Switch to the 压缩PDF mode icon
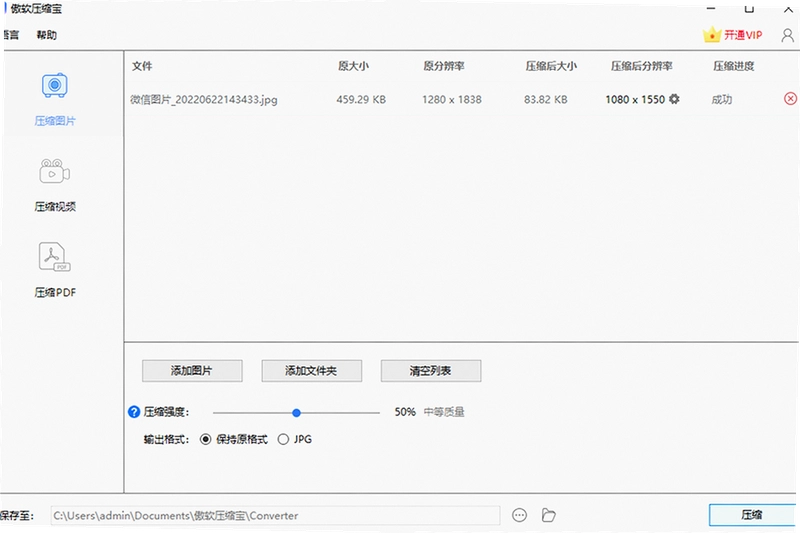Screen dimensions: 800x533 click(55, 257)
